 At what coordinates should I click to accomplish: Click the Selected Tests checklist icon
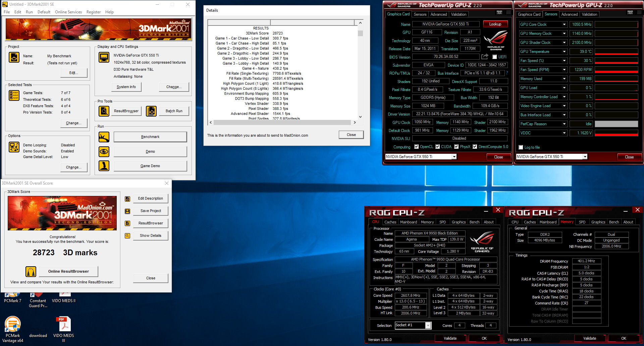point(14,95)
